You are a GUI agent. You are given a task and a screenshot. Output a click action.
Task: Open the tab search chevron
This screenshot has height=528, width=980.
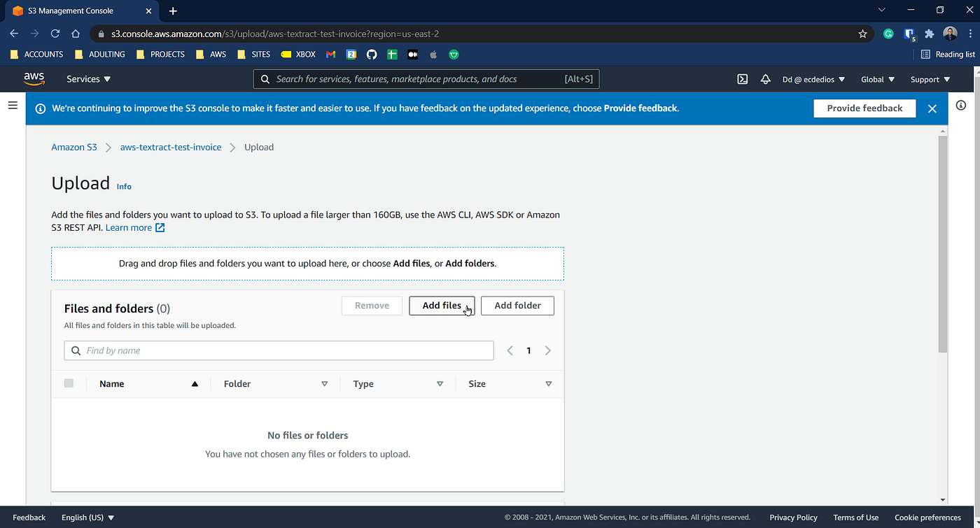point(882,10)
